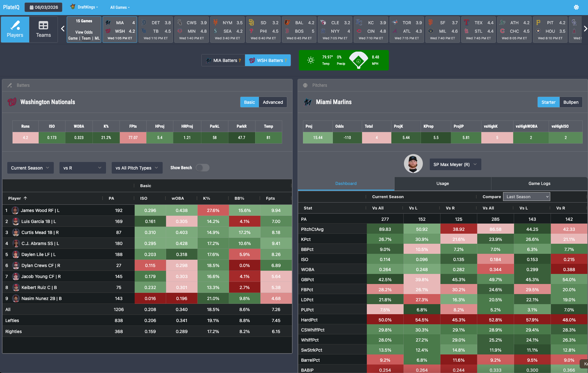This screenshot has height=373, width=588.
Task: Open the Game Logs tab
Action: 539,184
